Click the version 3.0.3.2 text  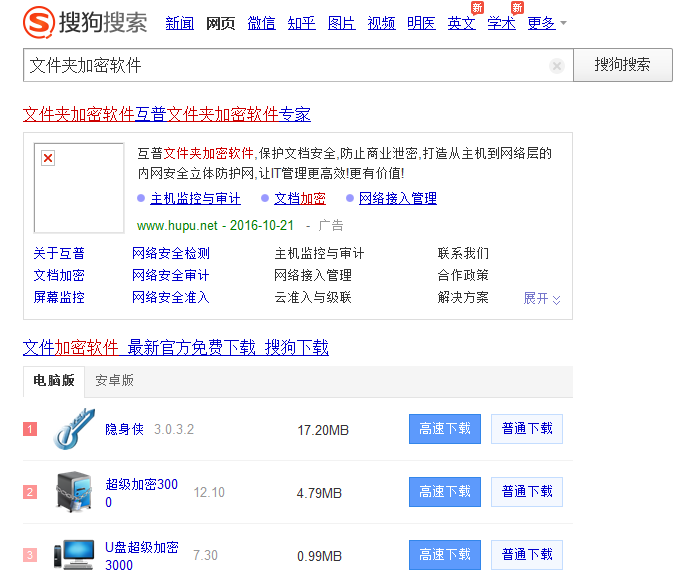[x=174, y=429]
